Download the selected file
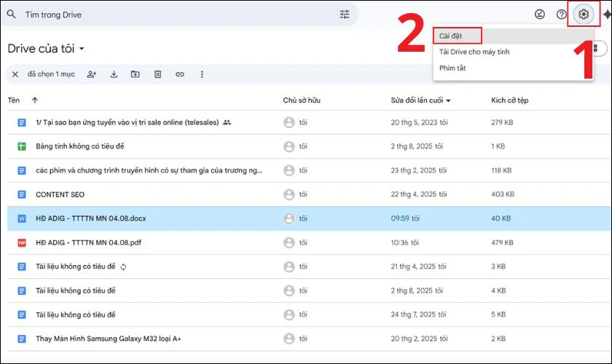Viewport: 612px width, 364px height. (114, 74)
